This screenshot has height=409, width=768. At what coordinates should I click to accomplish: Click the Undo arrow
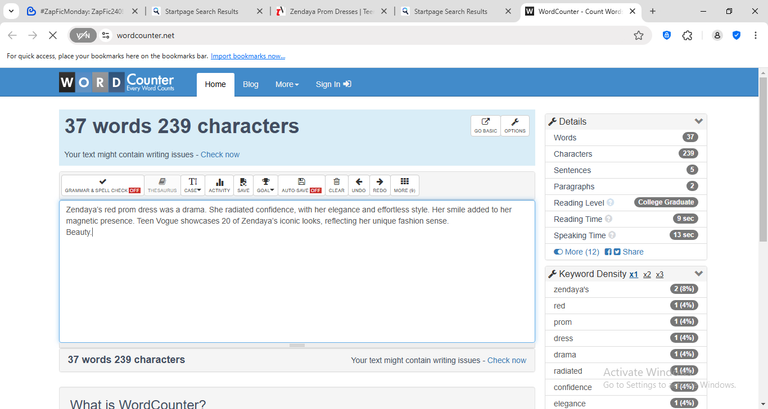pyautogui.click(x=359, y=185)
